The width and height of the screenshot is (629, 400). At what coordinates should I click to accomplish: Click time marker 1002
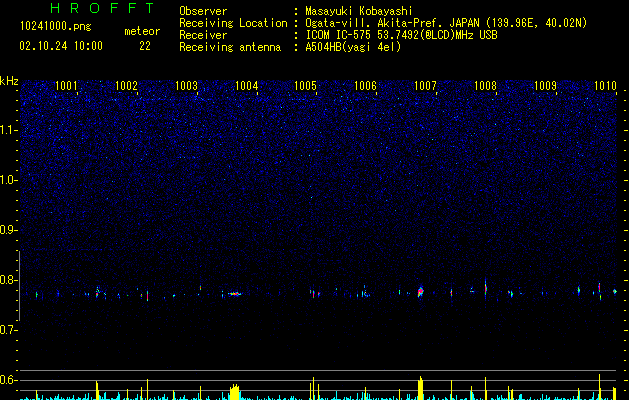pos(126,86)
